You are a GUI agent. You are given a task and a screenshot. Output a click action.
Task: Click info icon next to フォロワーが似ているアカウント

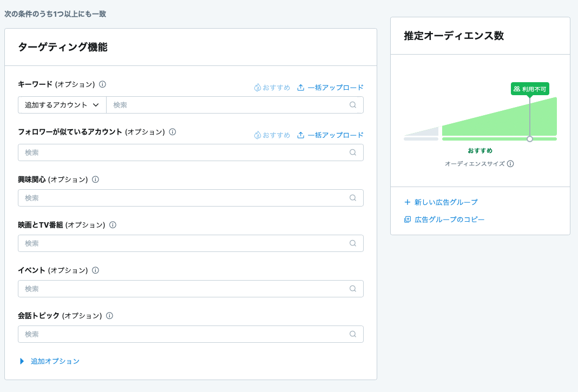[173, 132]
